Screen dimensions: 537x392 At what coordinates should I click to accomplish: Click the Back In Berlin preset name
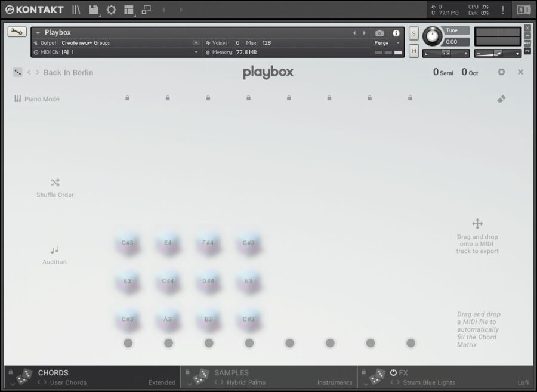coord(68,72)
